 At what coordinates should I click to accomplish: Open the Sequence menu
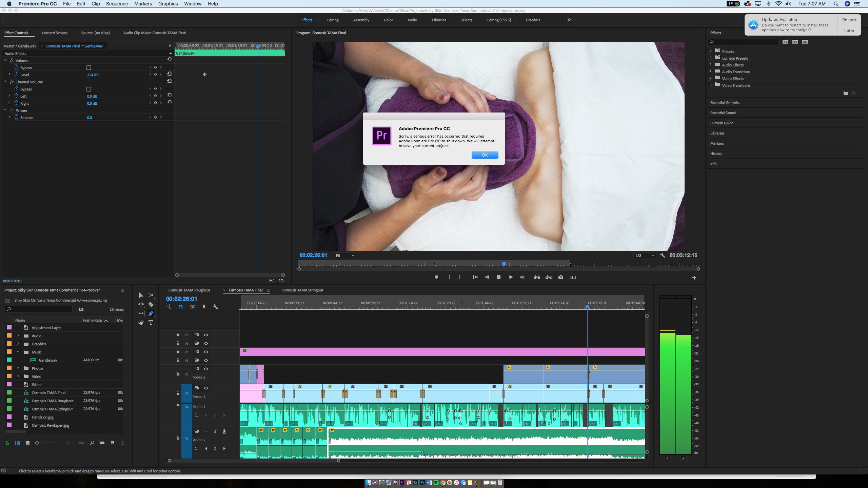[x=117, y=4]
